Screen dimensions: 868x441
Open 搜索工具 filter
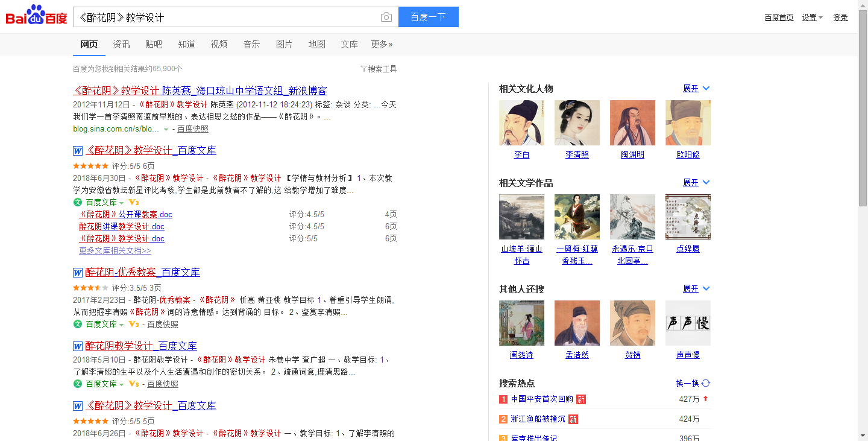(379, 69)
